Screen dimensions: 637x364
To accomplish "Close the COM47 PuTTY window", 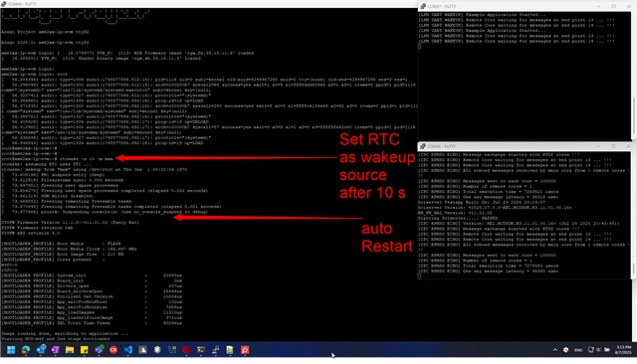I will click(x=628, y=7).
